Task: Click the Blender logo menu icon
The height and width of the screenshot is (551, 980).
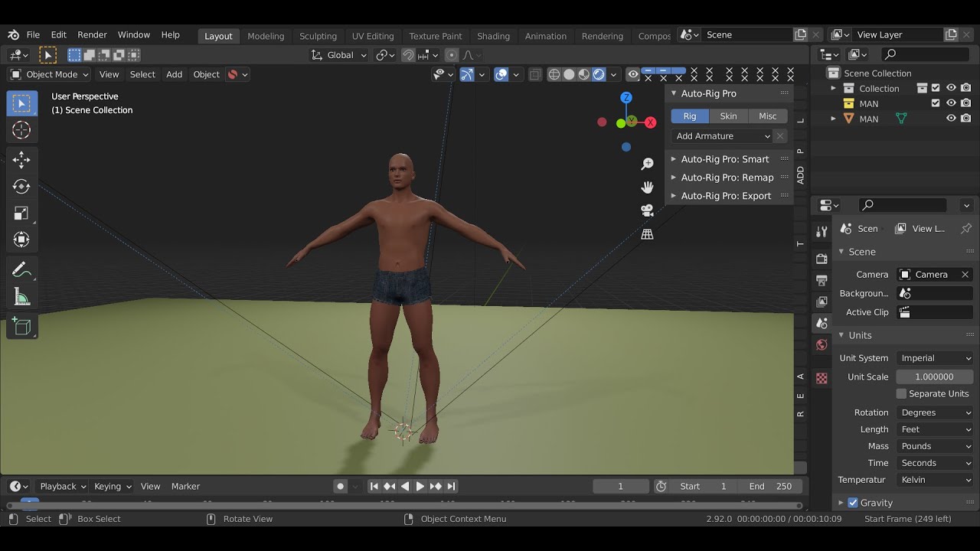Action: pyautogui.click(x=13, y=35)
